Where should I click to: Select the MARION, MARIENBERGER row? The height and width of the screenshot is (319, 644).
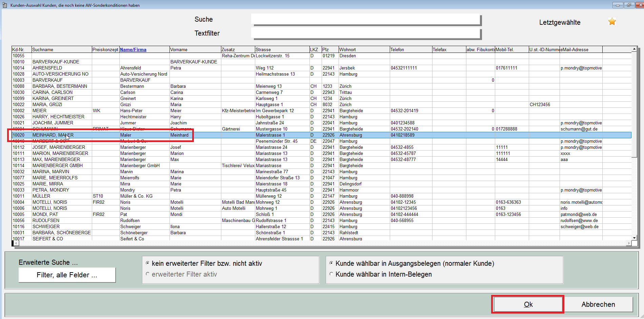pos(321,153)
